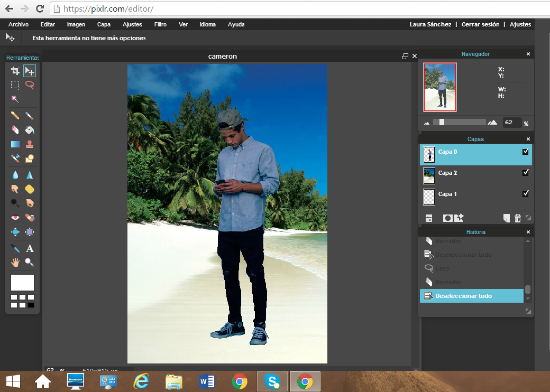This screenshot has width=550, height=392.
Task: Select the Red Eye Reduction tool
Action: (15, 218)
